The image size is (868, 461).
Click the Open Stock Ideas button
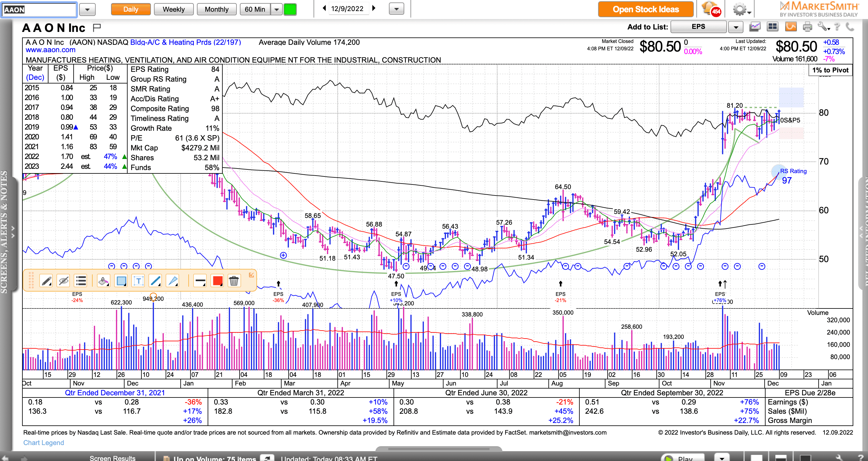(x=645, y=10)
